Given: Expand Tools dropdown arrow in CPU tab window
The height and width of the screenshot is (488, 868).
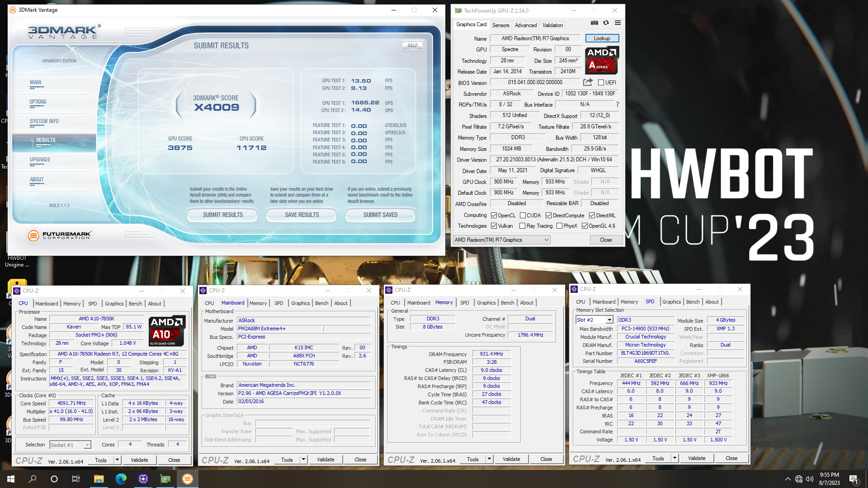Looking at the screenshot, I should [x=117, y=460].
